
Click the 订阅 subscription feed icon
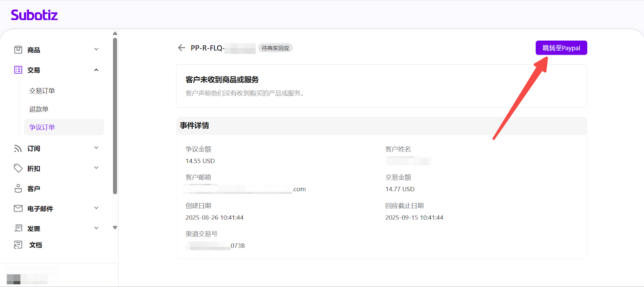[x=18, y=148]
